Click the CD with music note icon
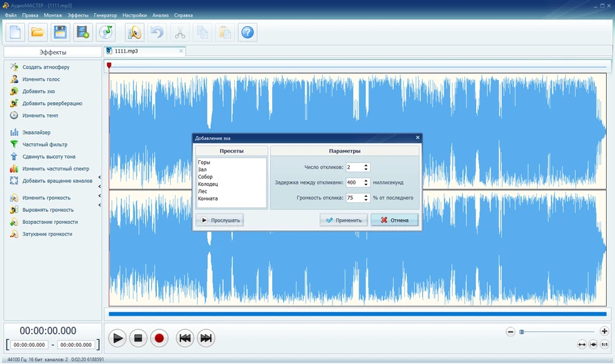 coord(105,31)
